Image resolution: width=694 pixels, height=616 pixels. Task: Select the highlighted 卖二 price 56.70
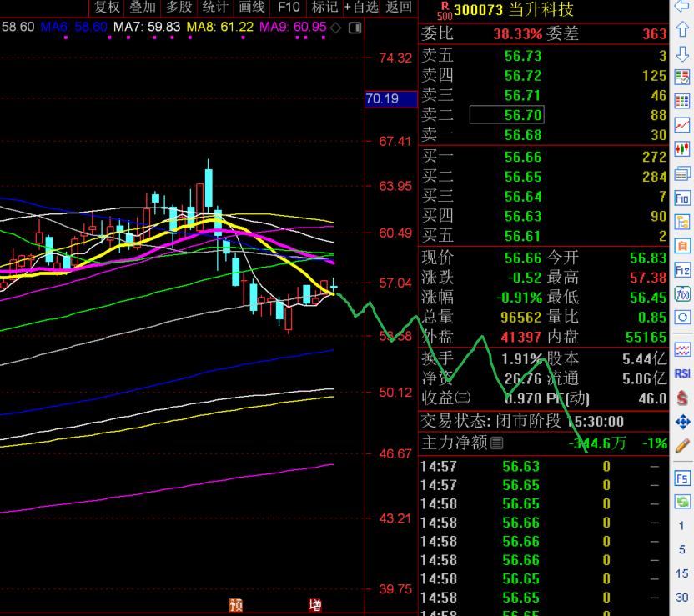click(507, 115)
